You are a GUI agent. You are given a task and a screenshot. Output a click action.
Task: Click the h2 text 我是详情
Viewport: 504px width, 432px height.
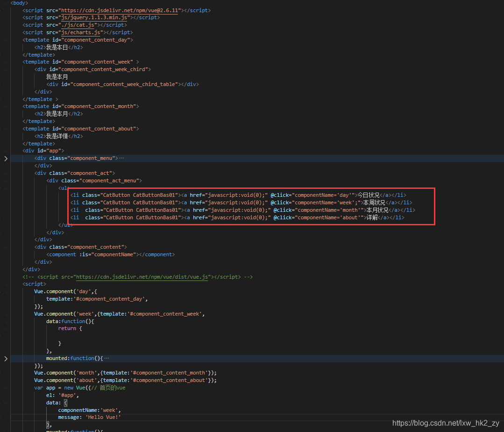pos(57,136)
